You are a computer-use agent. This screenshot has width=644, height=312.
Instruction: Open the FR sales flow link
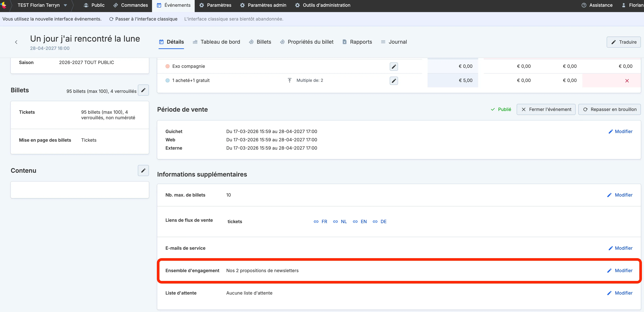coord(320,222)
